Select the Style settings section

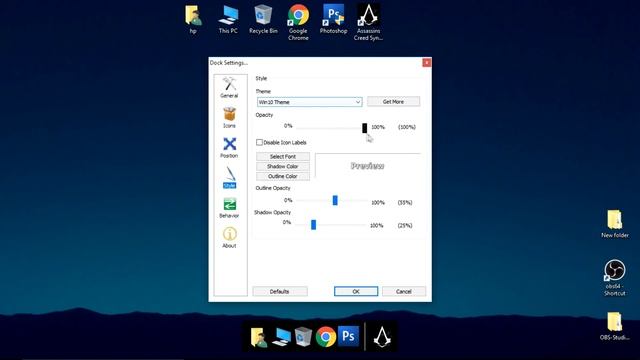tap(229, 178)
